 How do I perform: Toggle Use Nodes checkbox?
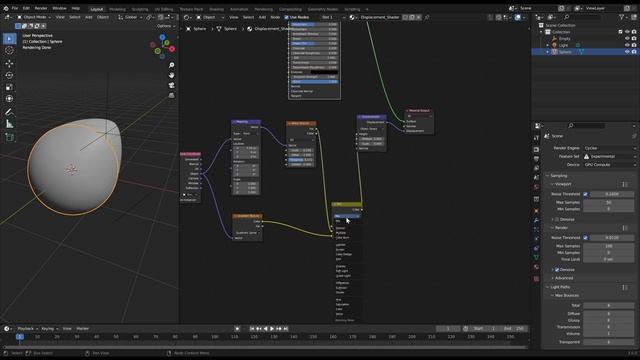click(286, 17)
